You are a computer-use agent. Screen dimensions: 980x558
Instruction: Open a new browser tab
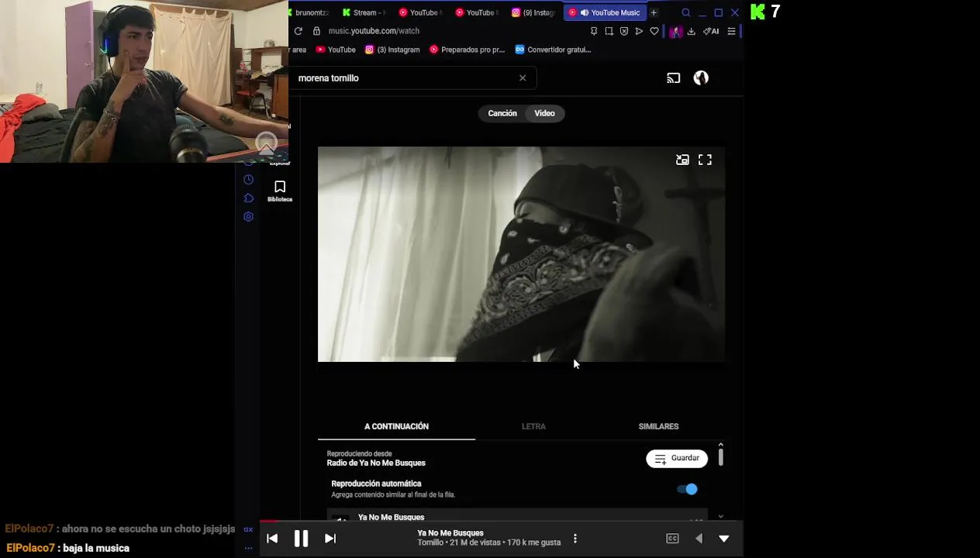tap(654, 12)
